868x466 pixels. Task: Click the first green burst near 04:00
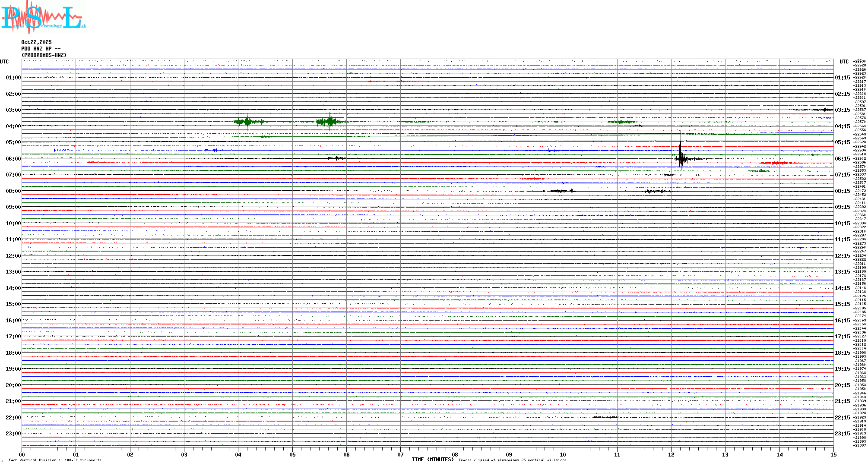[247, 122]
